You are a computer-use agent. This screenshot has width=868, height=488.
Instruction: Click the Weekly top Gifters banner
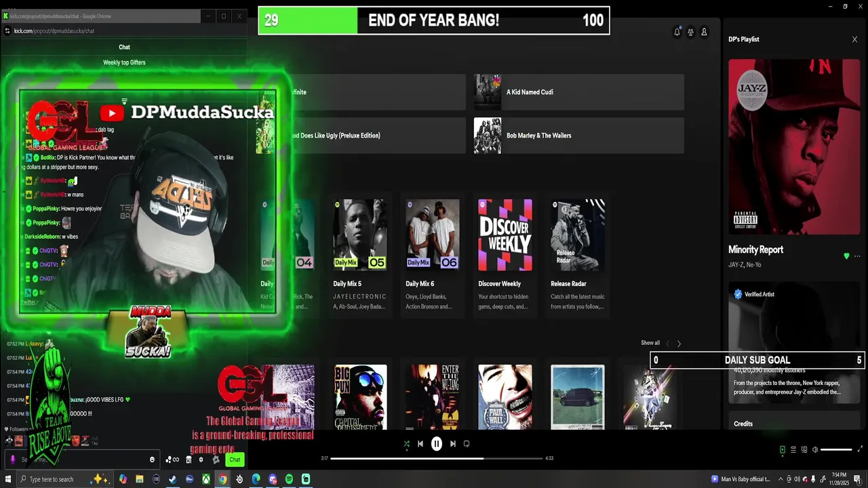(124, 62)
